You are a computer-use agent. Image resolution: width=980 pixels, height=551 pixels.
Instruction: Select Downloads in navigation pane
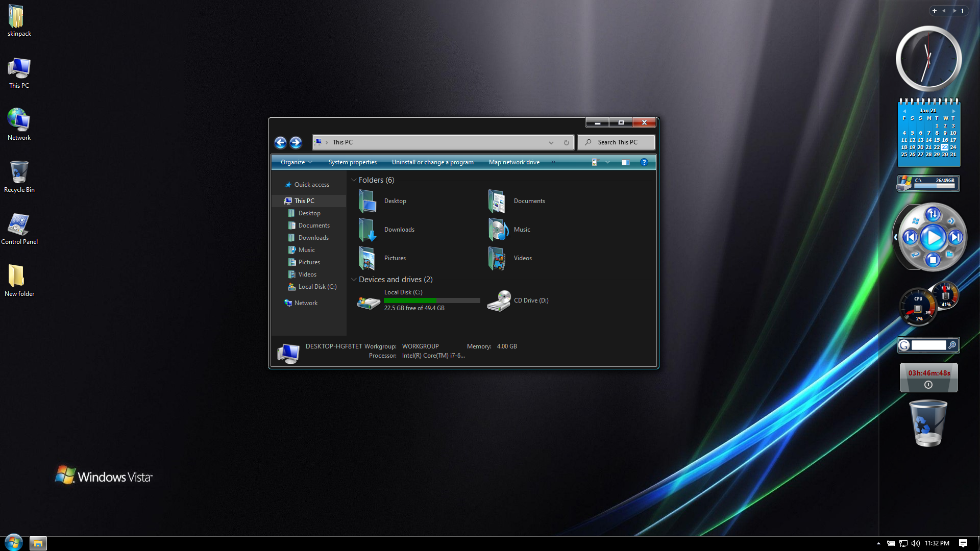pyautogui.click(x=313, y=238)
